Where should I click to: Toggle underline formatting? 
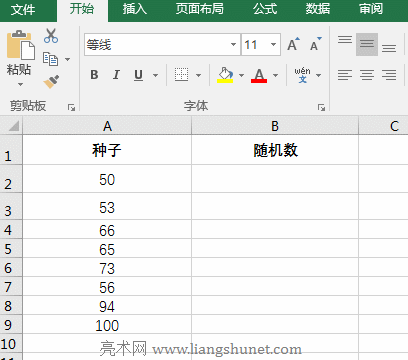click(138, 75)
